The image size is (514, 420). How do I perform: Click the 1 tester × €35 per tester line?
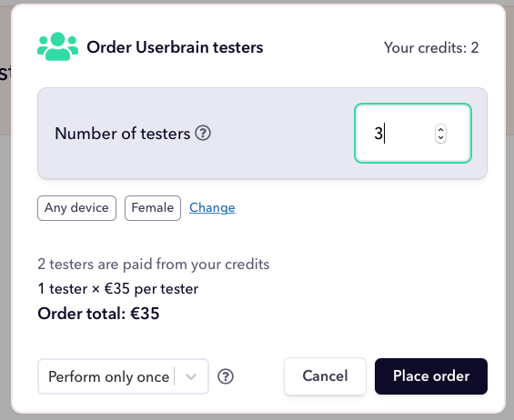click(x=118, y=289)
